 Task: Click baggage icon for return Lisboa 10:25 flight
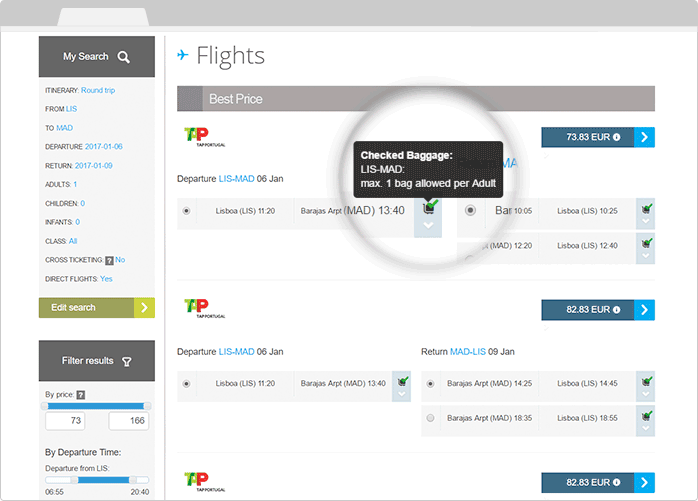point(646,208)
